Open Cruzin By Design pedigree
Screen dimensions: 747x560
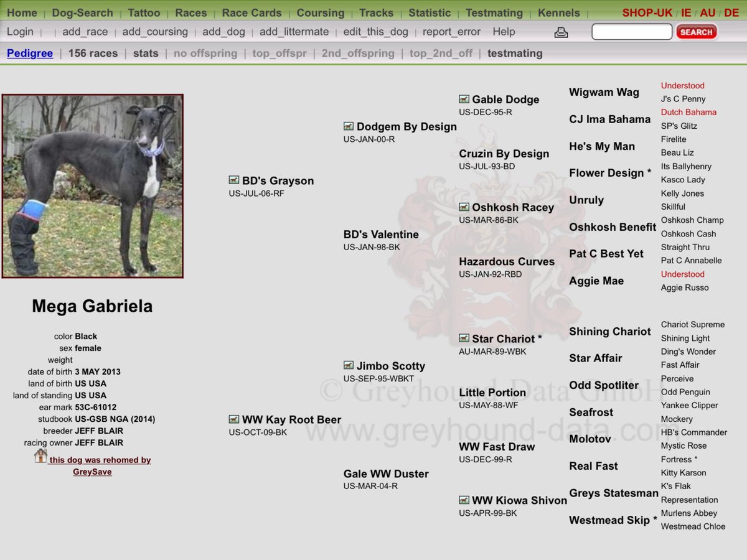(x=504, y=154)
